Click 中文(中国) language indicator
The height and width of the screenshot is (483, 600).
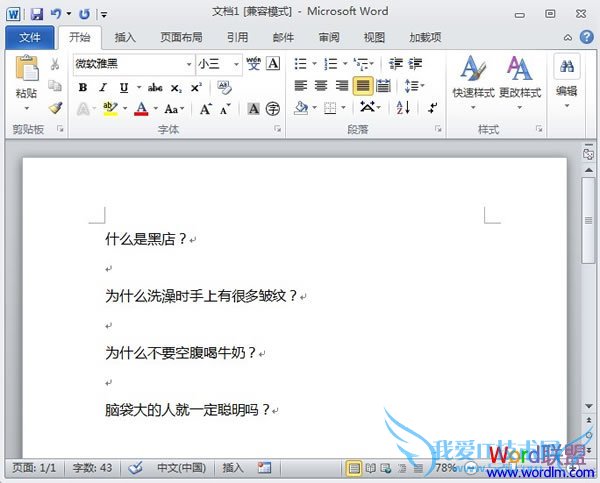pos(182,468)
